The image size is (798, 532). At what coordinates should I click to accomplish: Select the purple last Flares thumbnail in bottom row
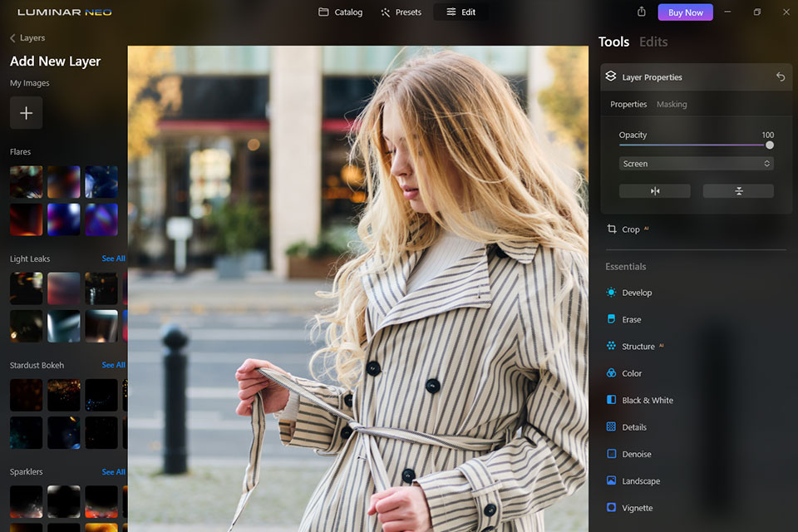pyautogui.click(x=101, y=219)
